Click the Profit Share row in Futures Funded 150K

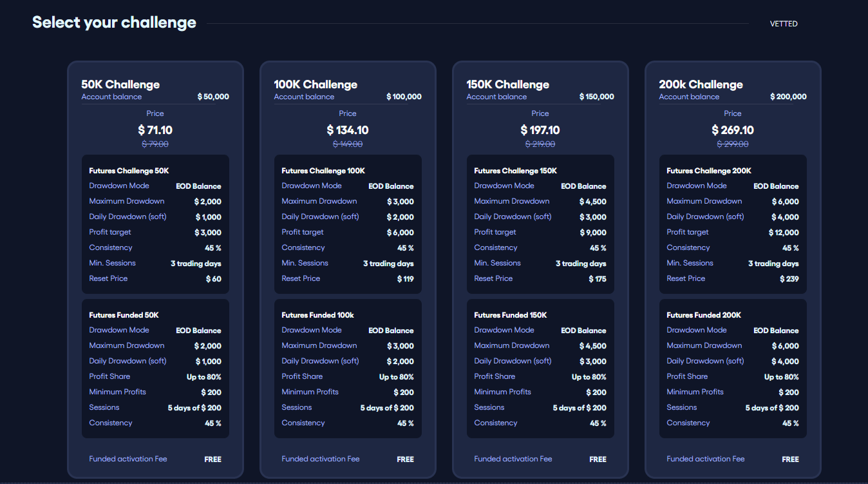pyautogui.click(x=540, y=376)
